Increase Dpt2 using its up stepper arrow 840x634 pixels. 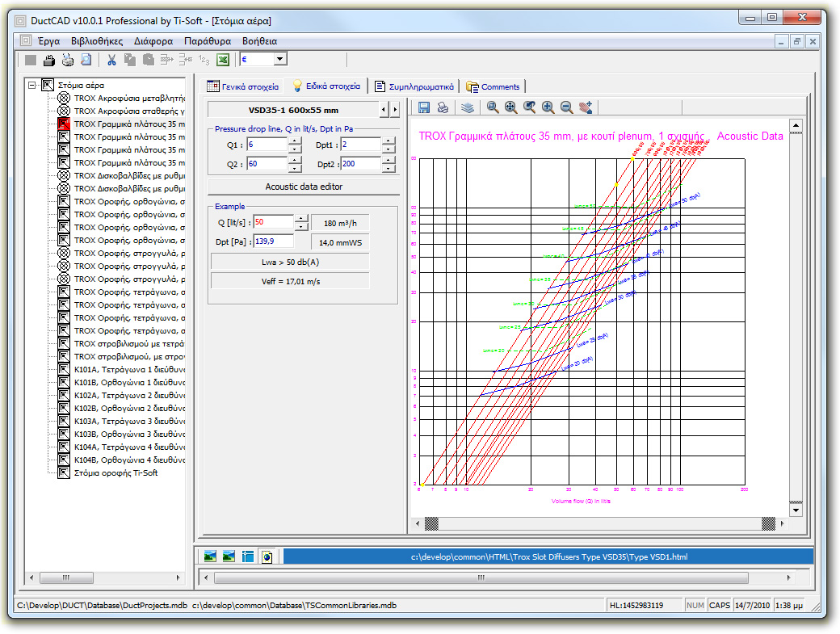(387, 160)
